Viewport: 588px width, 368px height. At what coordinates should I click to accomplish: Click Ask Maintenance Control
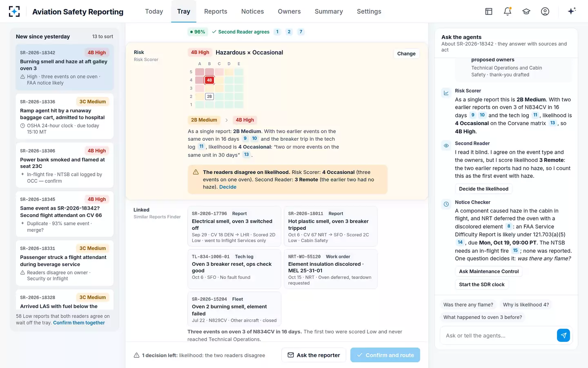[489, 272]
